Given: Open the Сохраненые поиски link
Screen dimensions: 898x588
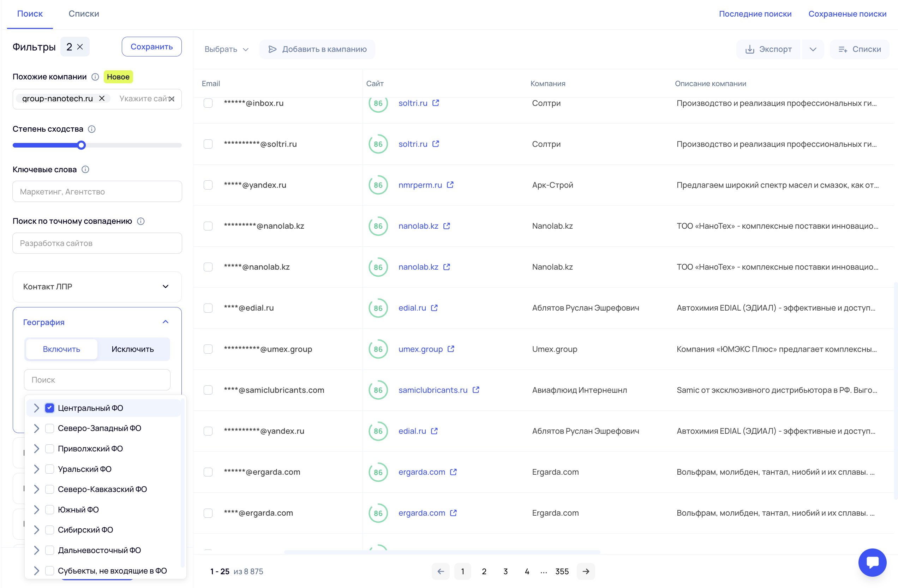Looking at the screenshot, I should pyautogui.click(x=847, y=14).
